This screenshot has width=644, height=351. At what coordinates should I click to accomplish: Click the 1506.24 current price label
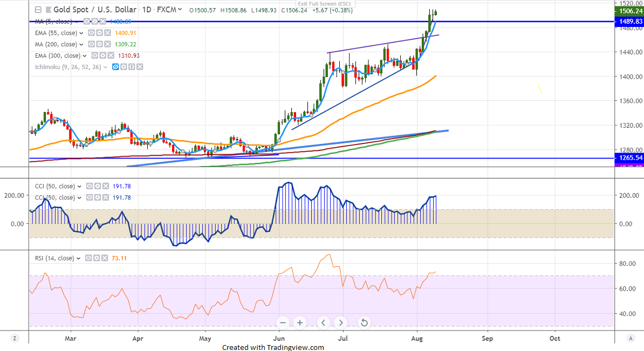[629, 11]
